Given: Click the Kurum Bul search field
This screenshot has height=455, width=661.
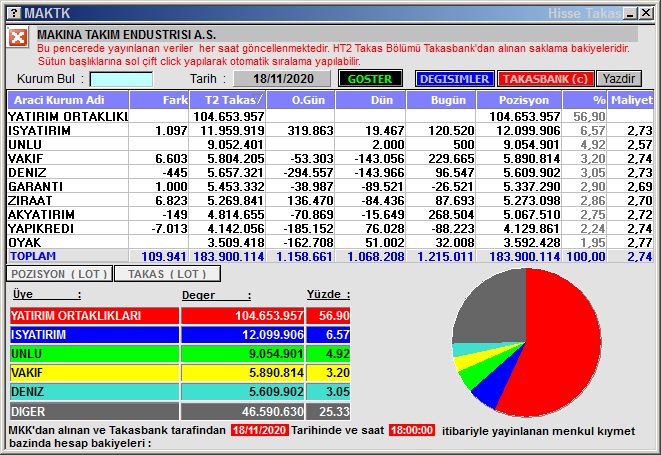Looking at the screenshot, I should point(121,79).
